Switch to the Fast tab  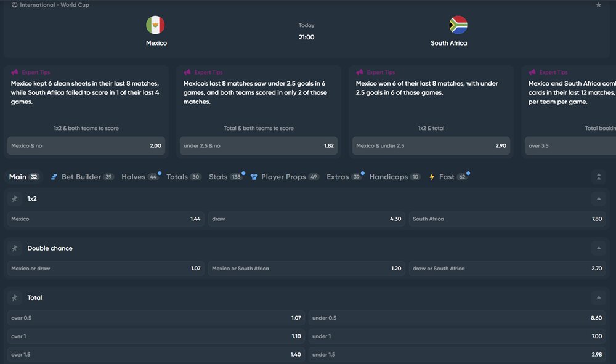448,177
